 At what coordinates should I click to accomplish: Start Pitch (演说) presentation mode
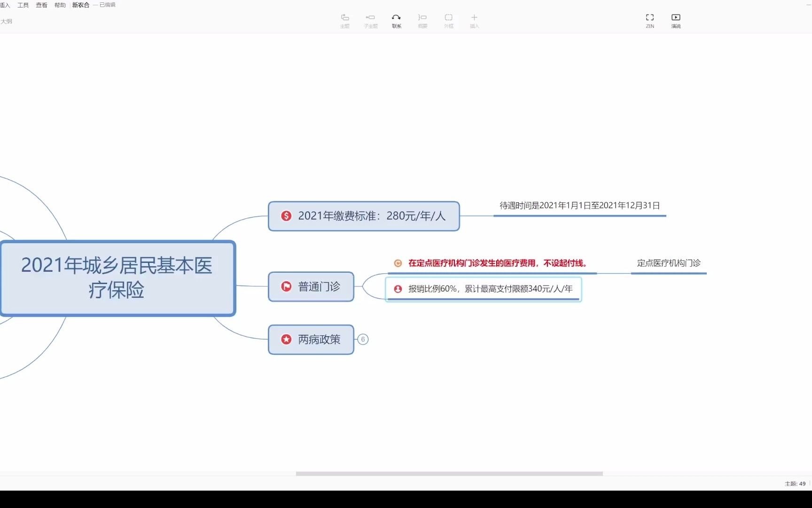click(x=676, y=21)
